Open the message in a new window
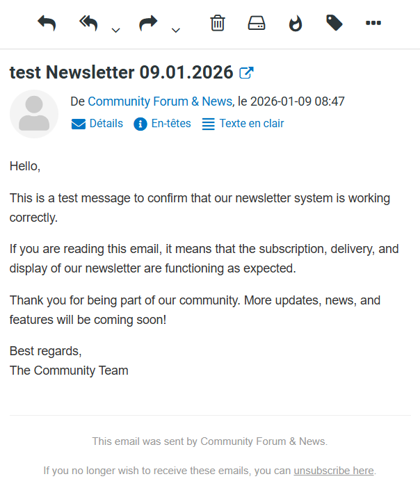 point(246,72)
